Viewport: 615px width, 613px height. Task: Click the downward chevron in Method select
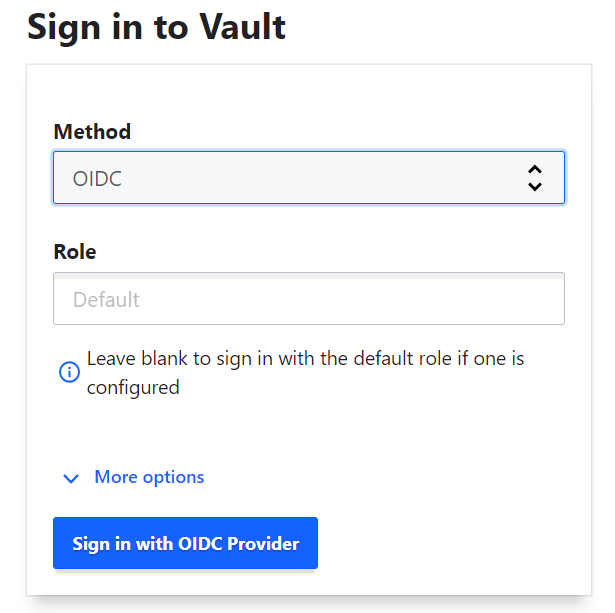pos(535,187)
